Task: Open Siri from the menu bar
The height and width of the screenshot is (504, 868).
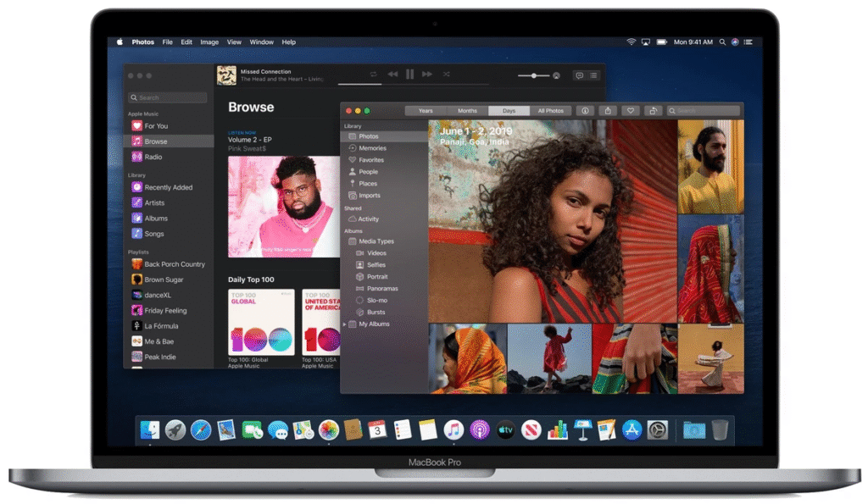Action: click(x=735, y=42)
